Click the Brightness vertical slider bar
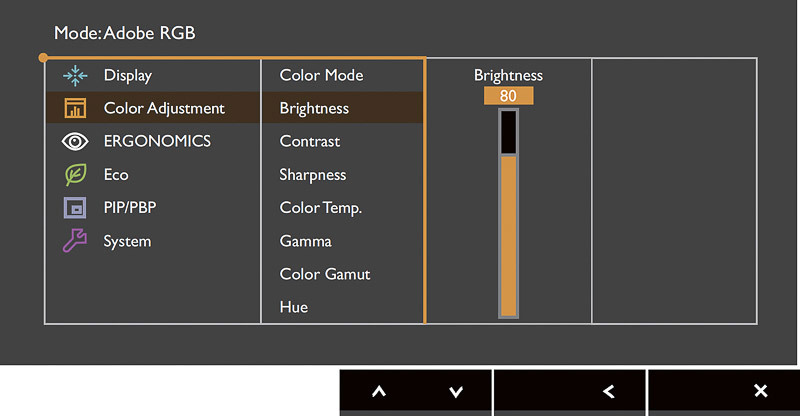 click(508, 213)
